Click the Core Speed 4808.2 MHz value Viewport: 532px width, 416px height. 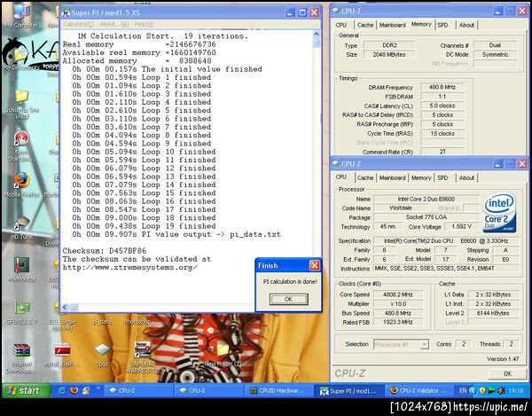point(398,294)
